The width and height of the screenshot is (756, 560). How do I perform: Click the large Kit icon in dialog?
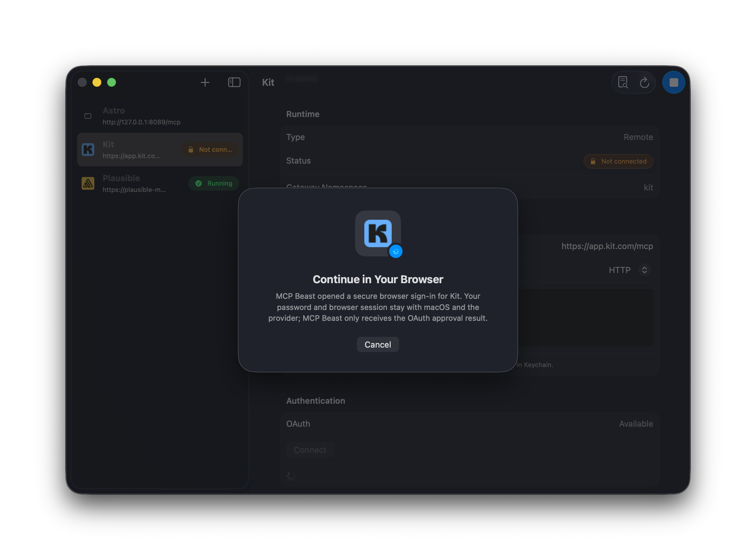click(x=378, y=233)
